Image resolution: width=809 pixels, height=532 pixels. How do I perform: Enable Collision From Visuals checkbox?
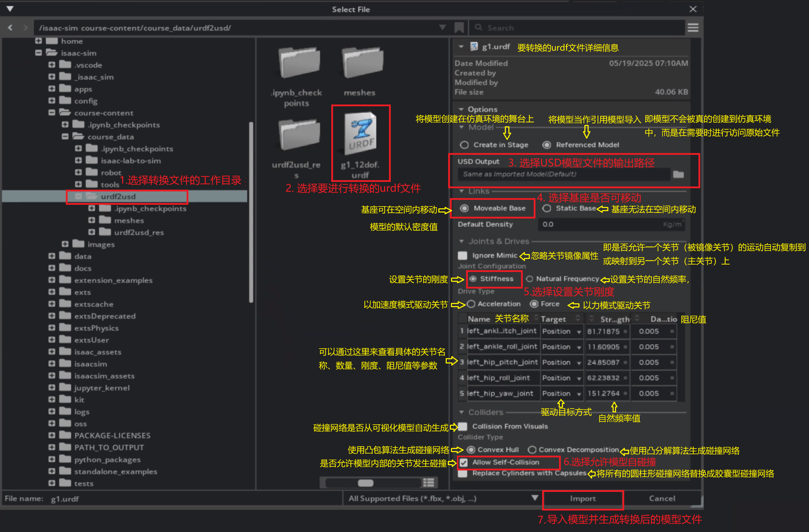[x=463, y=426]
